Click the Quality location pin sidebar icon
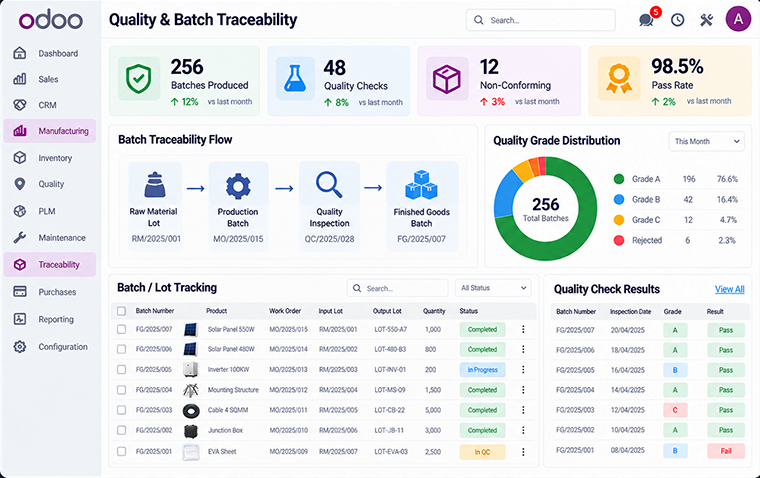Viewport: 760px width, 478px height. click(x=19, y=184)
